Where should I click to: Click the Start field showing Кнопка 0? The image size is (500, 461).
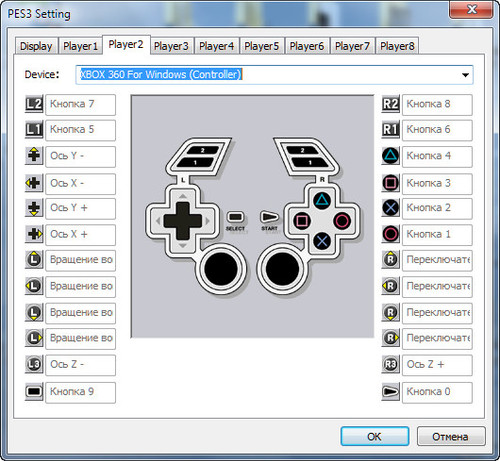(437, 392)
